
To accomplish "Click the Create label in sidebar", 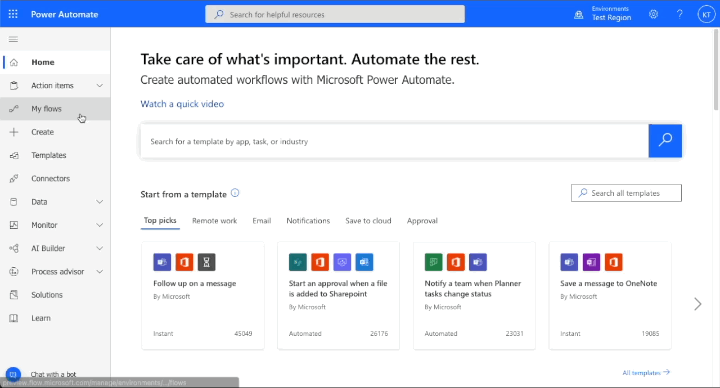I will tap(43, 132).
